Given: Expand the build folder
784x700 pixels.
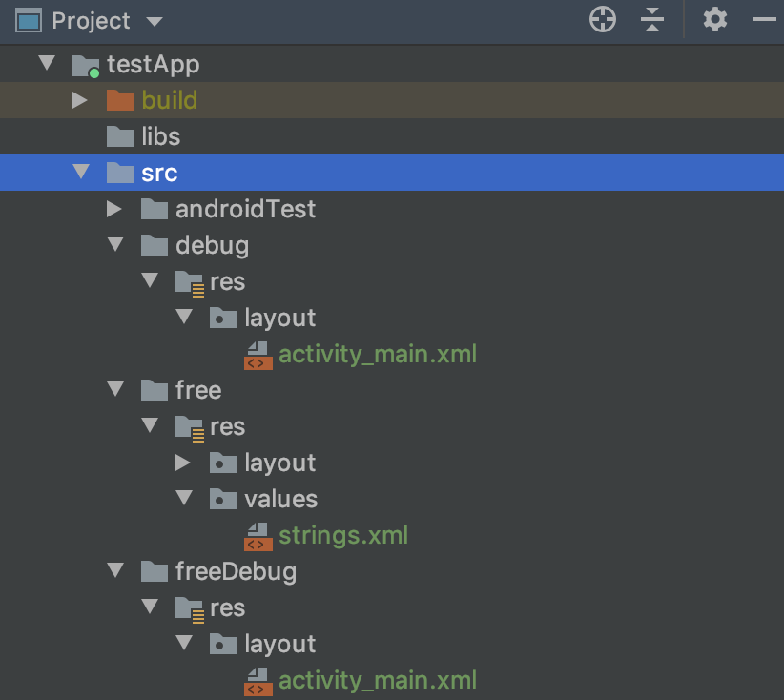Looking at the screenshot, I should pyautogui.click(x=79, y=100).
